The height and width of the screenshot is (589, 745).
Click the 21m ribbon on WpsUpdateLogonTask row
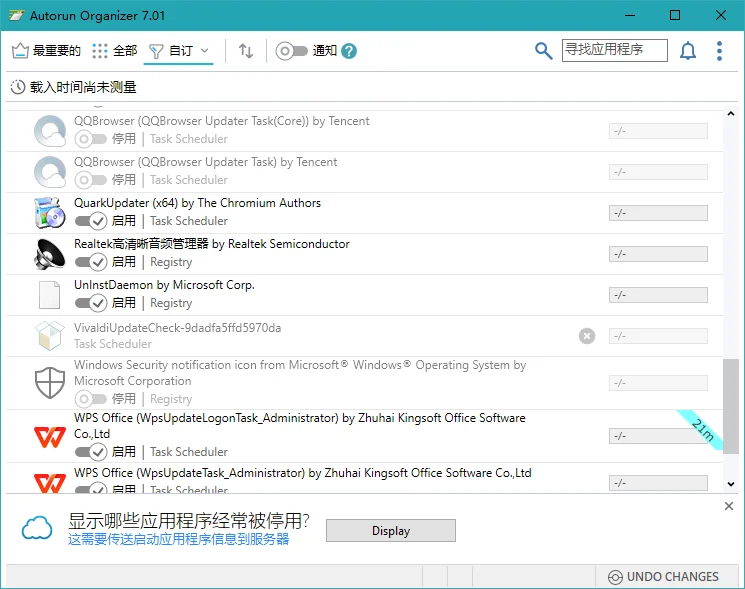(702, 430)
